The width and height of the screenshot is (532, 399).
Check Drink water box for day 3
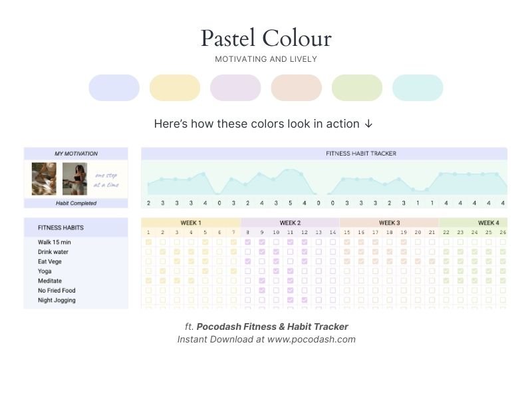point(177,252)
